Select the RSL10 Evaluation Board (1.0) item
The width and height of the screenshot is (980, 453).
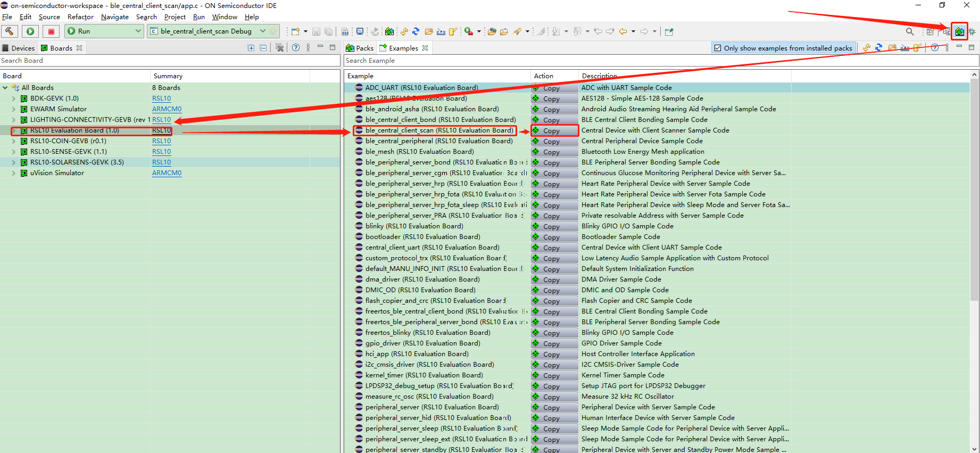[74, 130]
